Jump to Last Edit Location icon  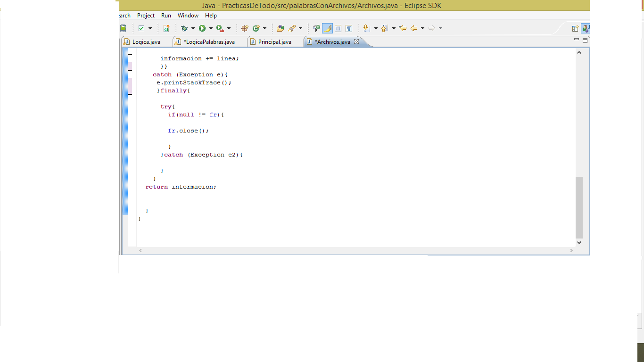pyautogui.click(x=402, y=28)
